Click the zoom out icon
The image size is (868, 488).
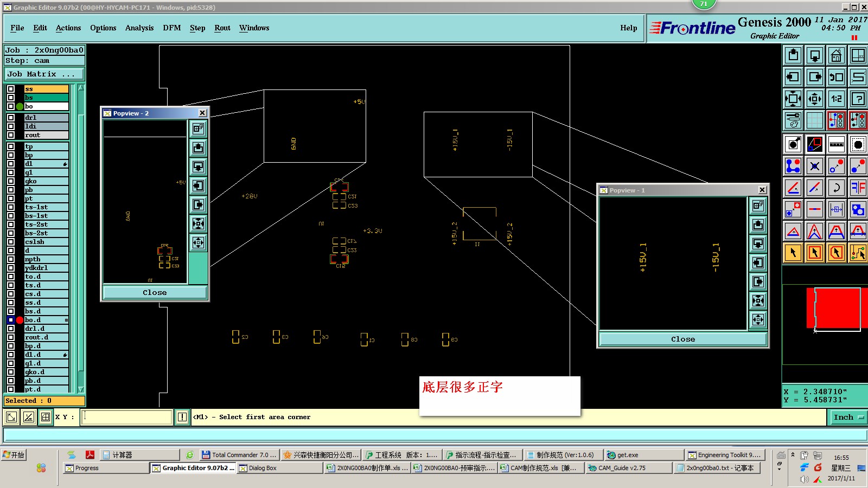[815, 99]
